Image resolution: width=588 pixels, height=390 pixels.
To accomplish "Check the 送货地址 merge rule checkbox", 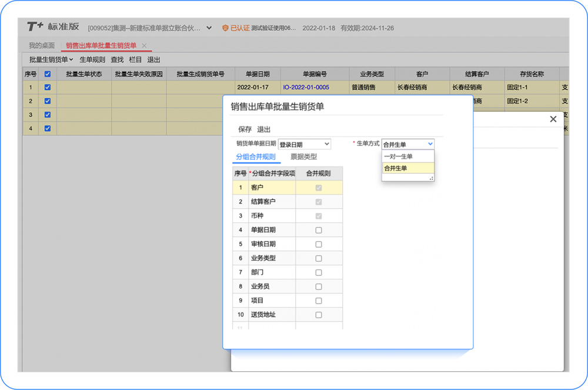I will pos(319,315).
